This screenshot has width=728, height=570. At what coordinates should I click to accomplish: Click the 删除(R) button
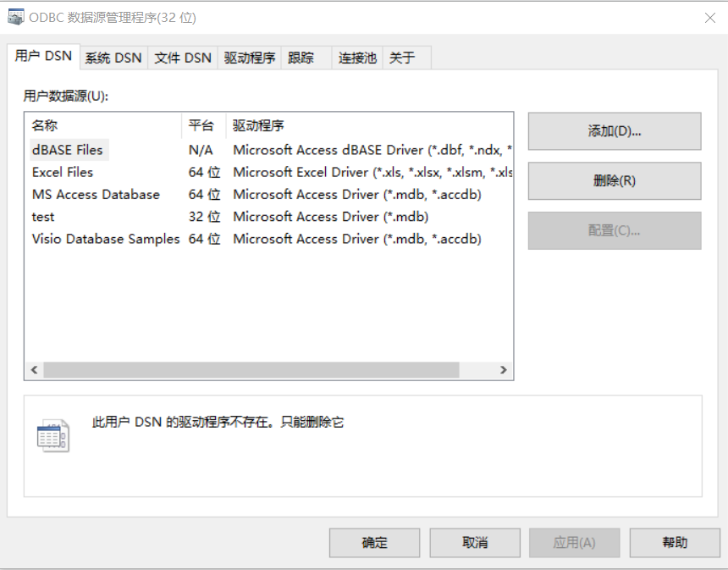(615, 180)
